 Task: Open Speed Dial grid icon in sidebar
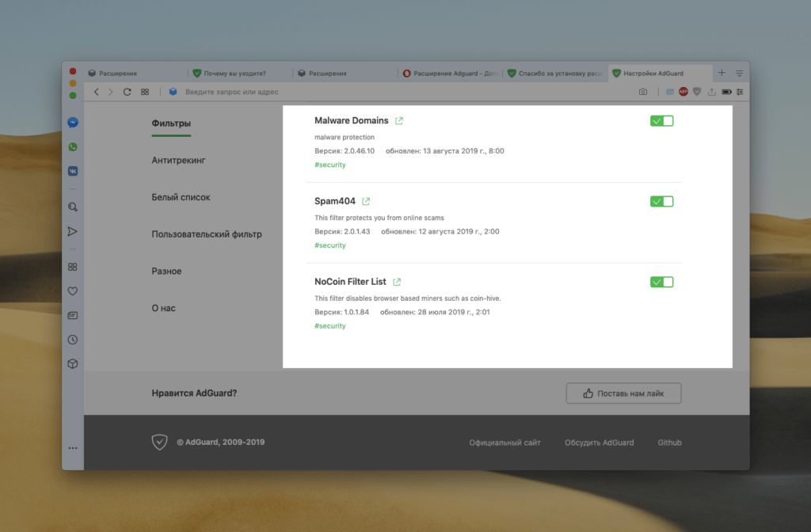(x=73, y=267)
